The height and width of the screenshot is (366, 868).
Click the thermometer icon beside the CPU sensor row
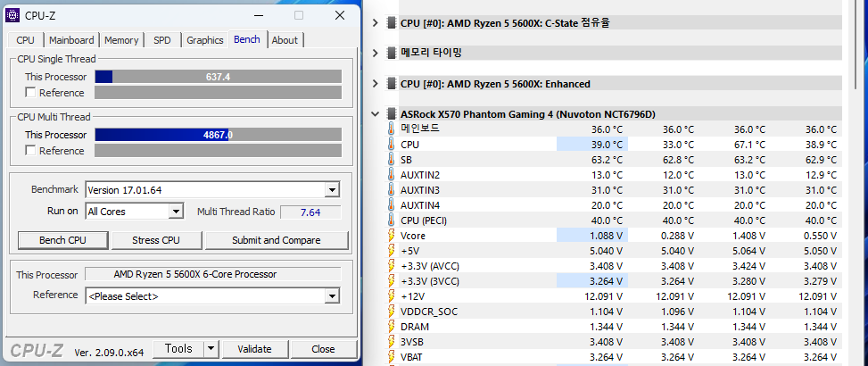[392, 145]
